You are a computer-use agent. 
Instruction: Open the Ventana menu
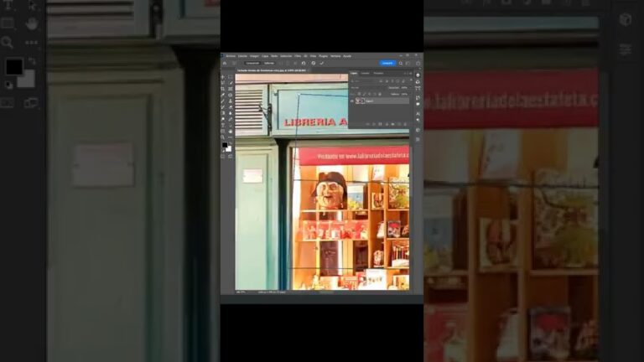point(335,56)
